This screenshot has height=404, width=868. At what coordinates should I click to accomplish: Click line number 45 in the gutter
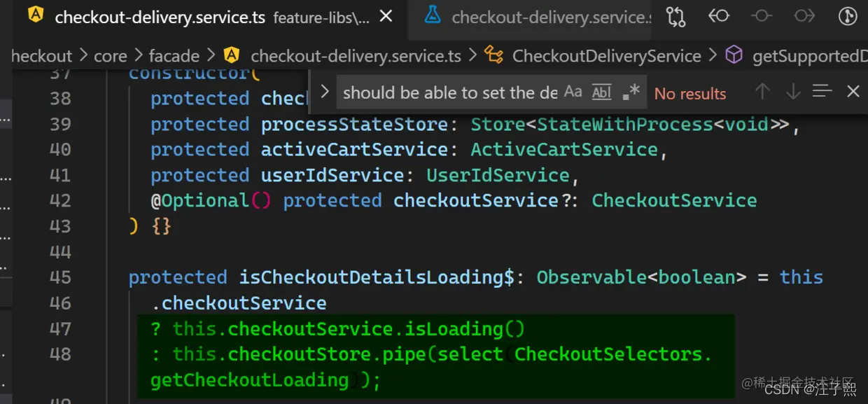point(60,277)
